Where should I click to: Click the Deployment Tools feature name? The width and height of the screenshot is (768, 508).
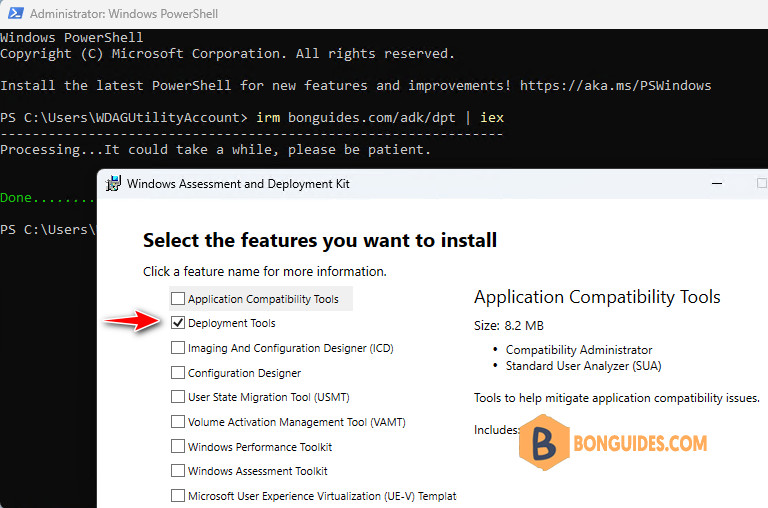(x=232, y=323)
